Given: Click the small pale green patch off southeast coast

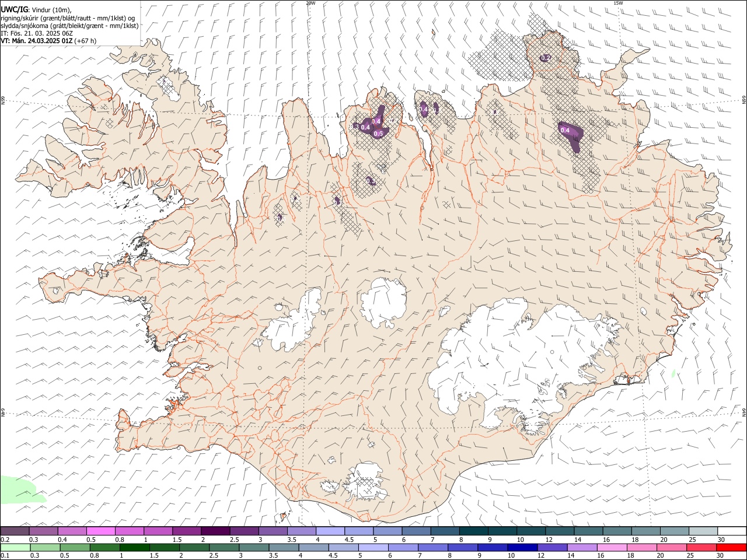Looking at the screenshot, I should click(x=673, y=373).
